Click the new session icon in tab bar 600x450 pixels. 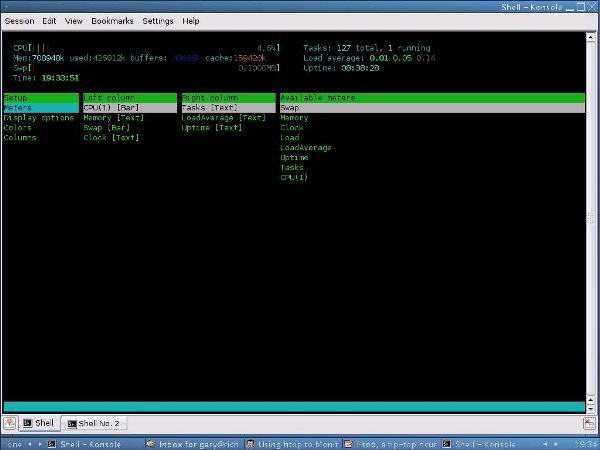[x=10, y=423]
